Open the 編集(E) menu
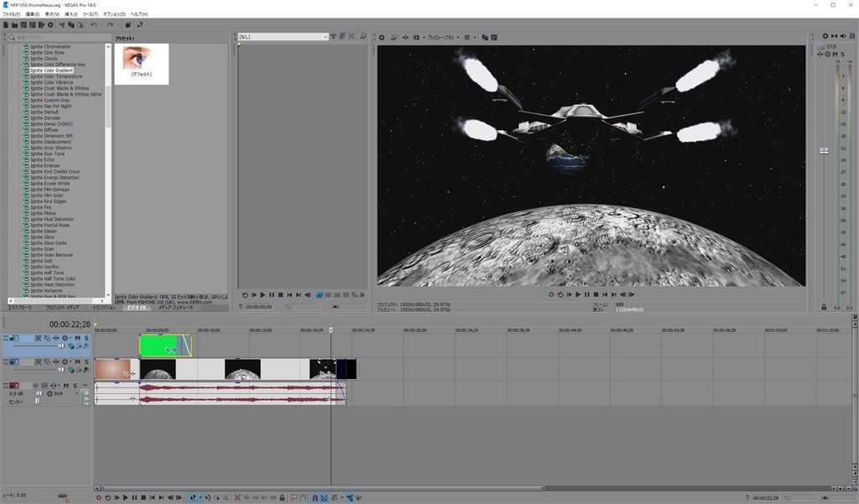The width and height of the screenshot is (859, 504). 33,14
